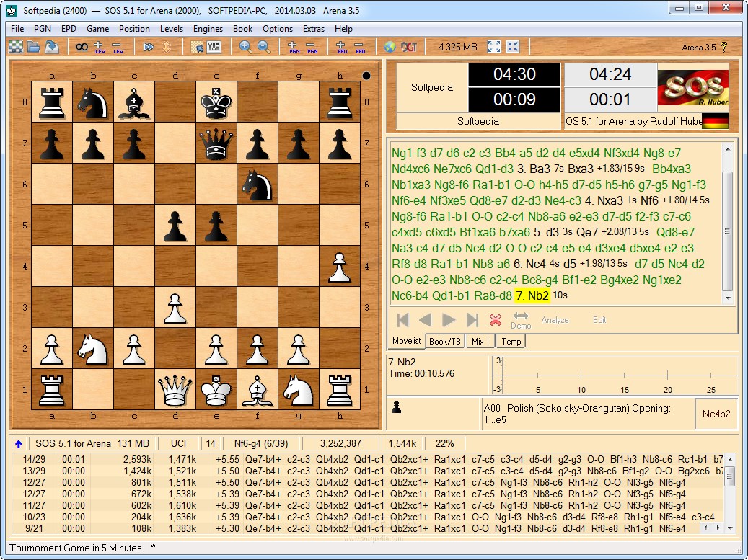
Task: Click the plus PGN toolbar icon
Action: (x=294, y=47)
